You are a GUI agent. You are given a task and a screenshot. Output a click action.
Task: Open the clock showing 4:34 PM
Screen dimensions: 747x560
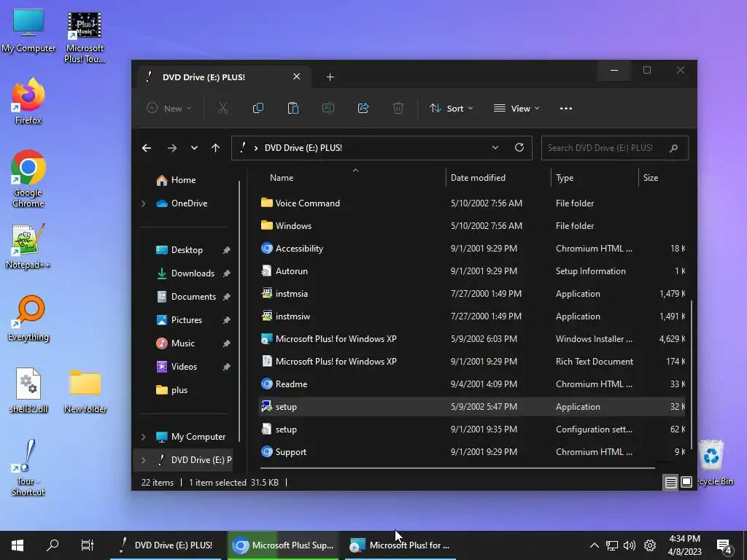684,545
